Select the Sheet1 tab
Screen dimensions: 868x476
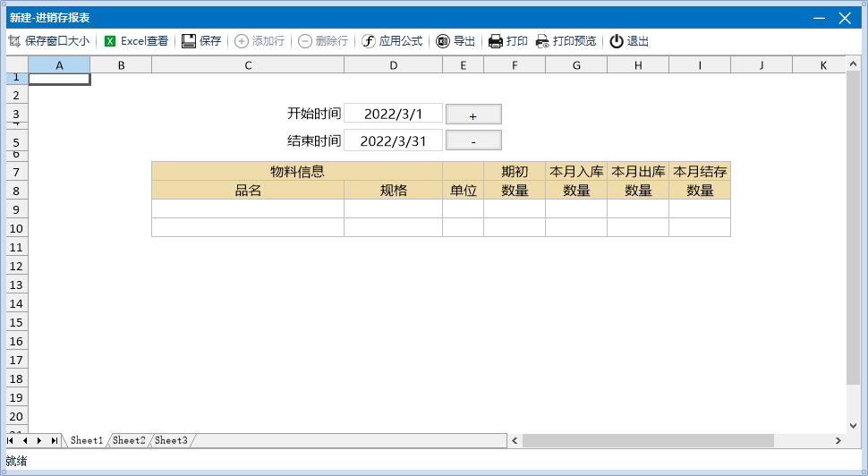coord(87,440)
